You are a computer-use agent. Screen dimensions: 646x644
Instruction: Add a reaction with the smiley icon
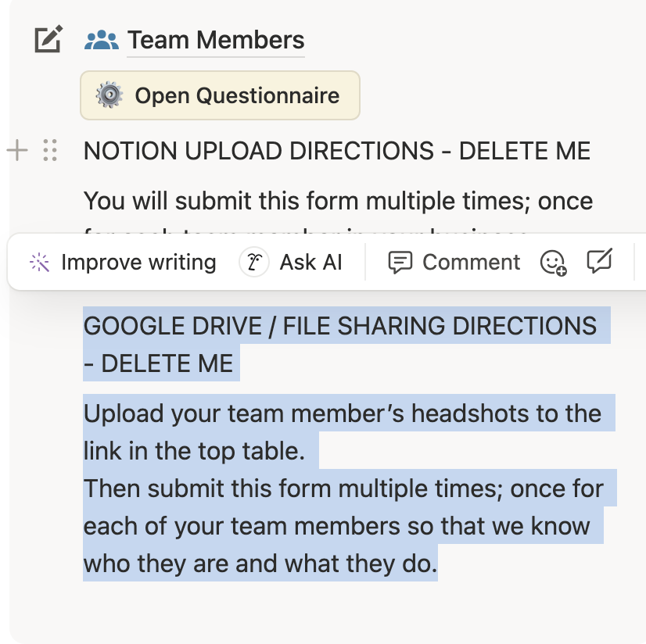(553, 263)
